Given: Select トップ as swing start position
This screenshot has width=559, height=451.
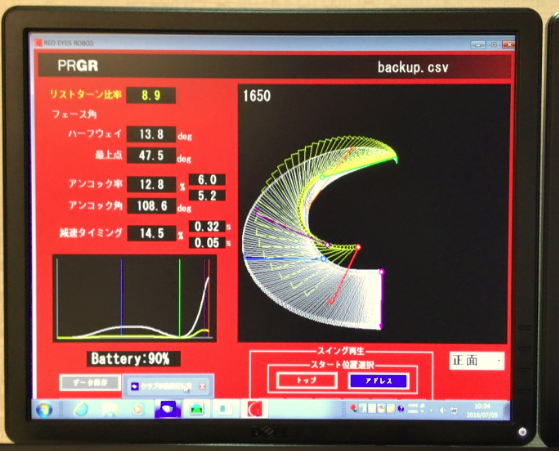Looking at the screenshot, I should (307, 380).
